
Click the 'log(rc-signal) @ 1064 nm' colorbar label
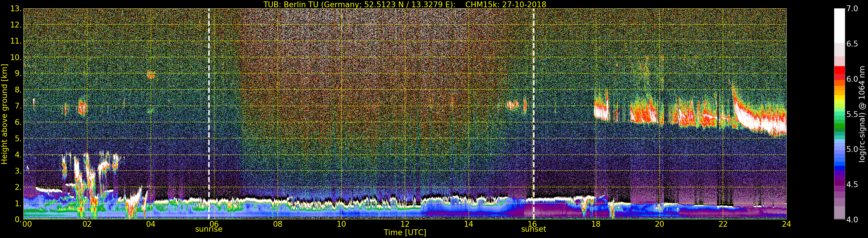point(862,114)
